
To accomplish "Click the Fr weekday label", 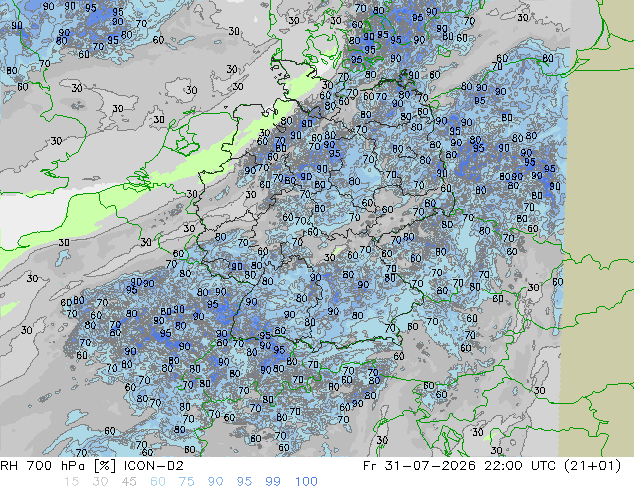I will pyautogui.click(x=370, y=466).
